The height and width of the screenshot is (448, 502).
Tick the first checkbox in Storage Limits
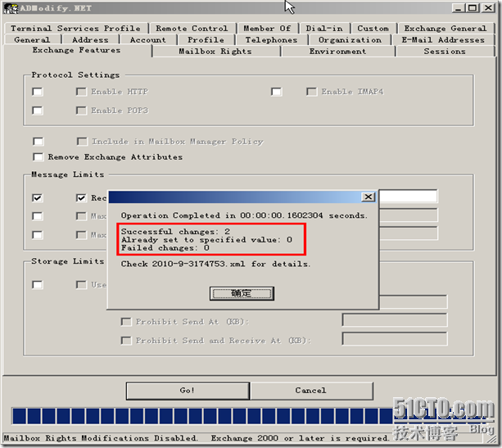[x=38, y=285]
